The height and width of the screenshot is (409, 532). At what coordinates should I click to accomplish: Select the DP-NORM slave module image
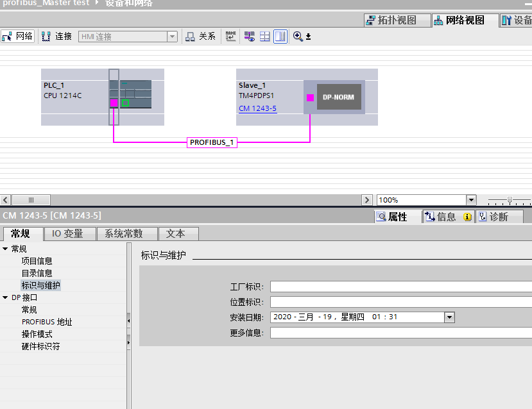click(x=339, y=97)
